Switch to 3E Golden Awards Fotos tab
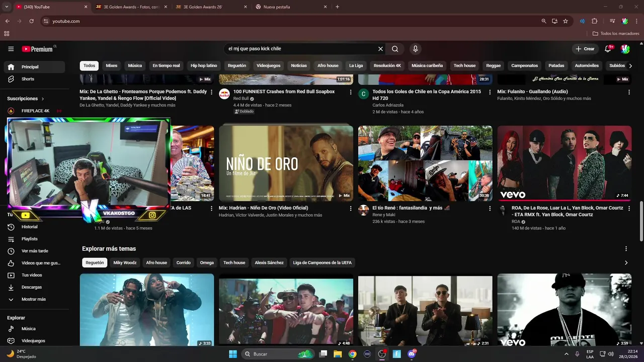This screenshot has height=362, width=644. (130, 7)
